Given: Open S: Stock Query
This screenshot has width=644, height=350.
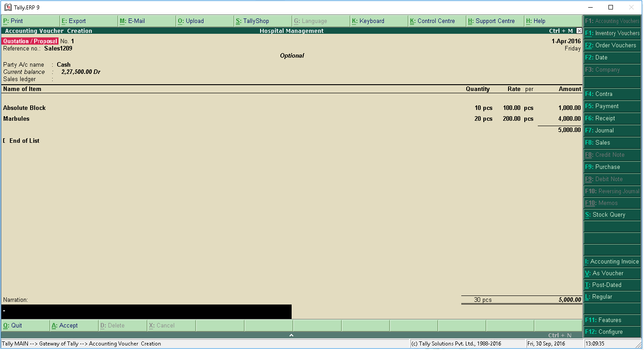Looking at the screenshot, I should 612,215.
